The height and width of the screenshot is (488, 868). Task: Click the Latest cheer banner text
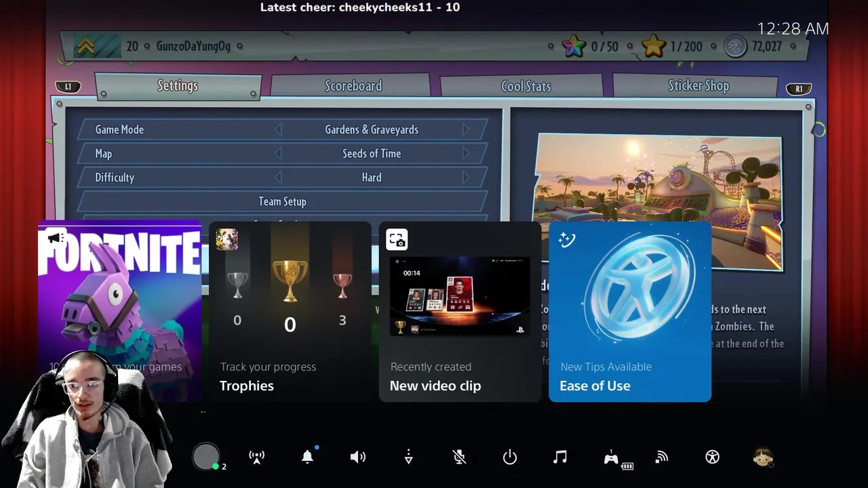click(360, 7)
